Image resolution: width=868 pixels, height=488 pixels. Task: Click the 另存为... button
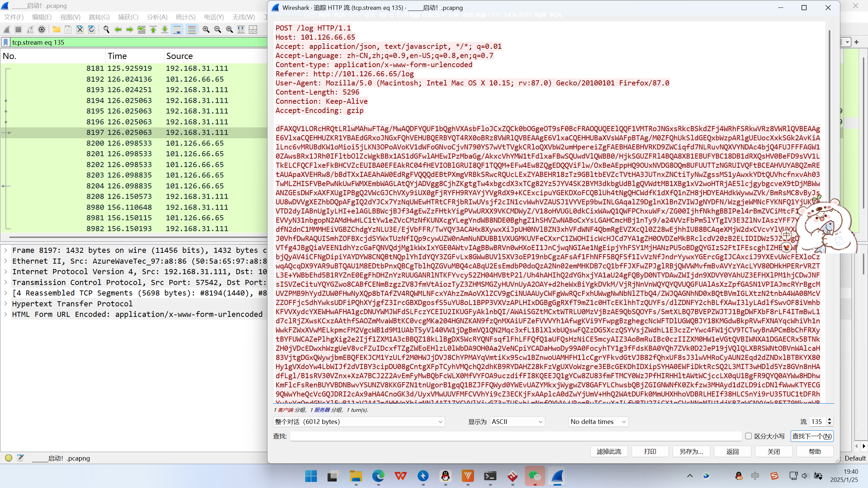(691, 451)
